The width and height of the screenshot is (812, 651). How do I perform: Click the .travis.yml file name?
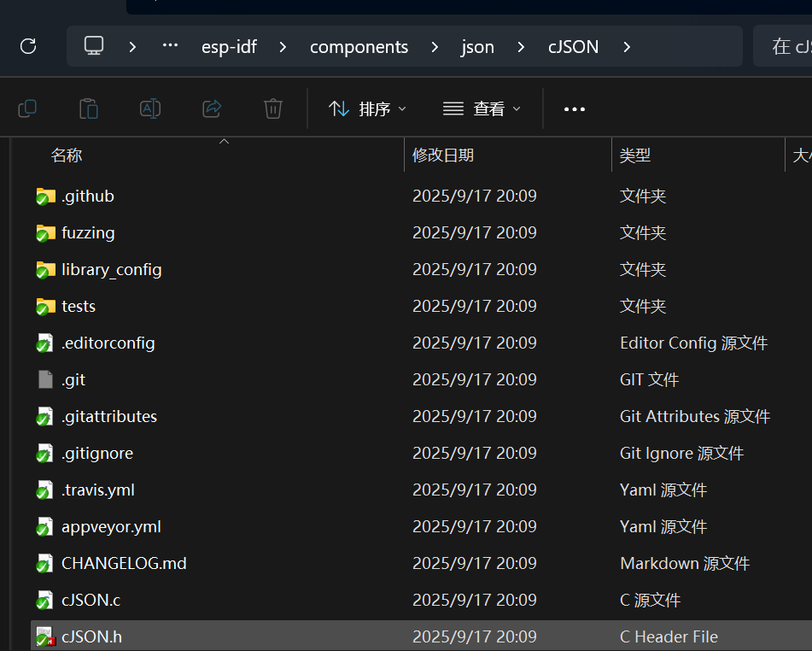pyautogui.click(x=98, y=490)
